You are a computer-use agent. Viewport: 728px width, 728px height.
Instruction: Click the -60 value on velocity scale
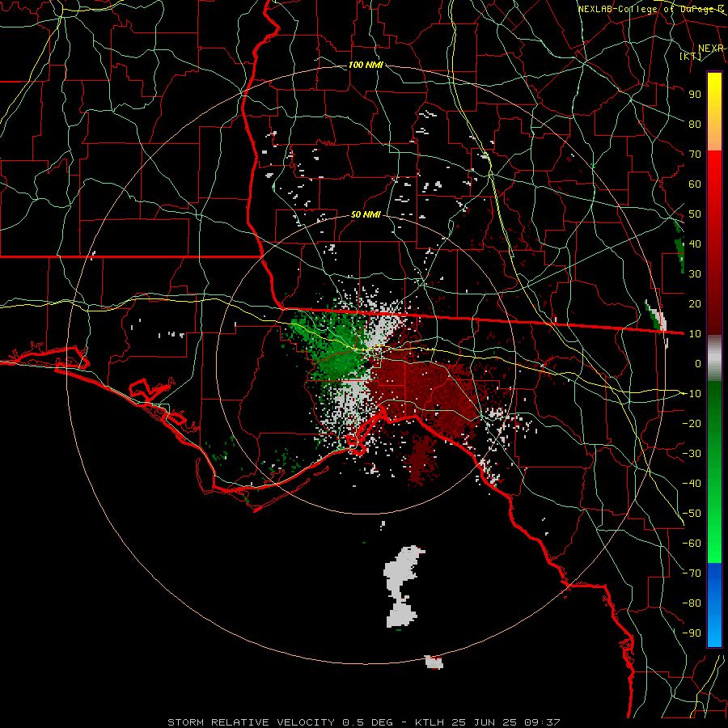point(692,544)
